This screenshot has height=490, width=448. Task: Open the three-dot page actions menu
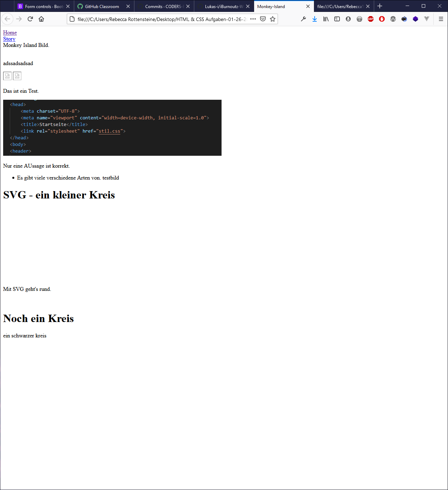click(253, 19)
